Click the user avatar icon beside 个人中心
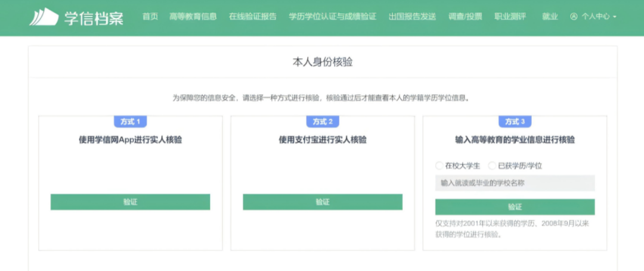644x271 pixels. (x=574, y=17)
